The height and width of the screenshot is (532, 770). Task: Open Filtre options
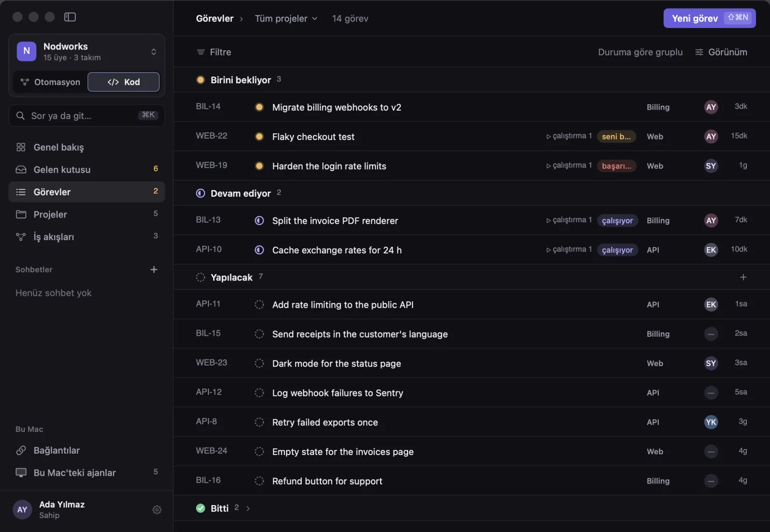[214, 52]
